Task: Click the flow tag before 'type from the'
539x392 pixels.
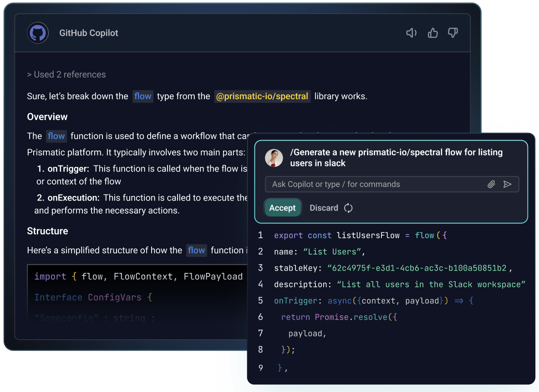Action: [142, 96]
